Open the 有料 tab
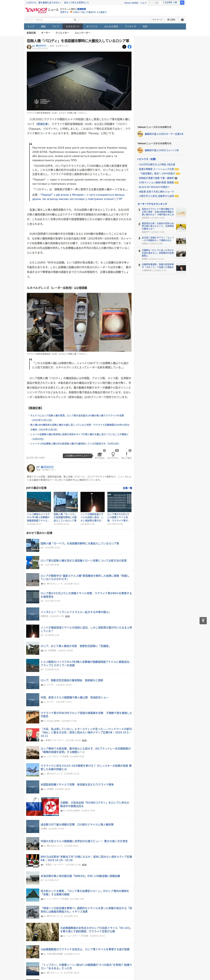210x980 pixels. click(x=145, y=27)
